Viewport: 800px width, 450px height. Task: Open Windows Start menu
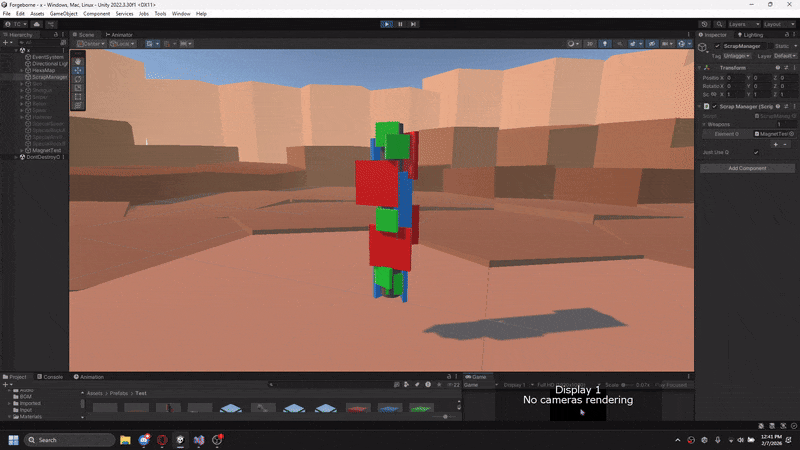pyautogui.click(x=13, y=440)
